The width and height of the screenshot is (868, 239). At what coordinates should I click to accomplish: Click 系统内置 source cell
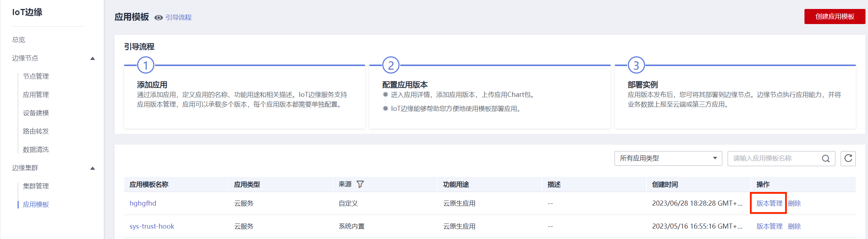(351, 226)
